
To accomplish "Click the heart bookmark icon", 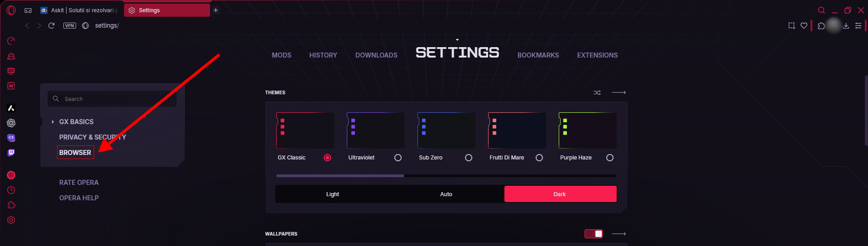I will point(804,26).
